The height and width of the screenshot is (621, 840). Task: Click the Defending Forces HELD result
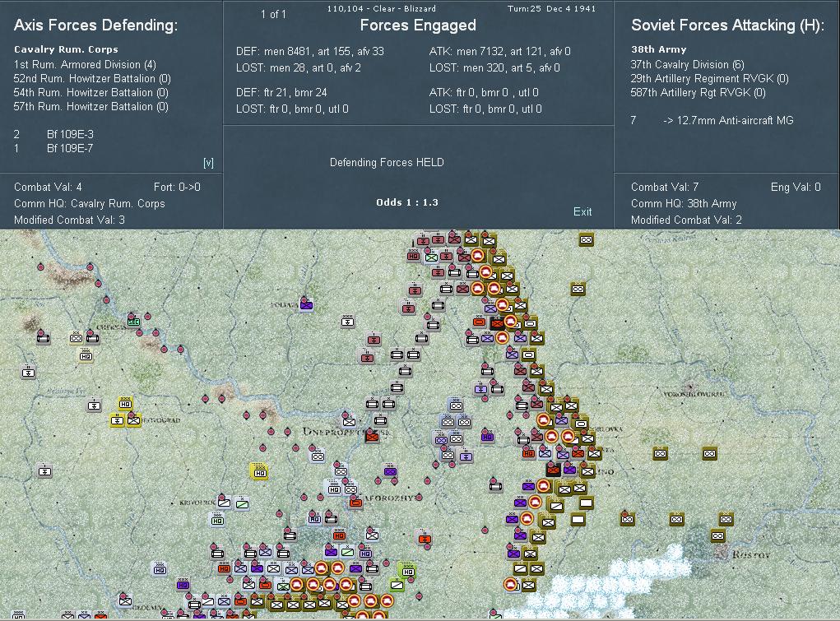pyautogui.click(x=387, y=162)
